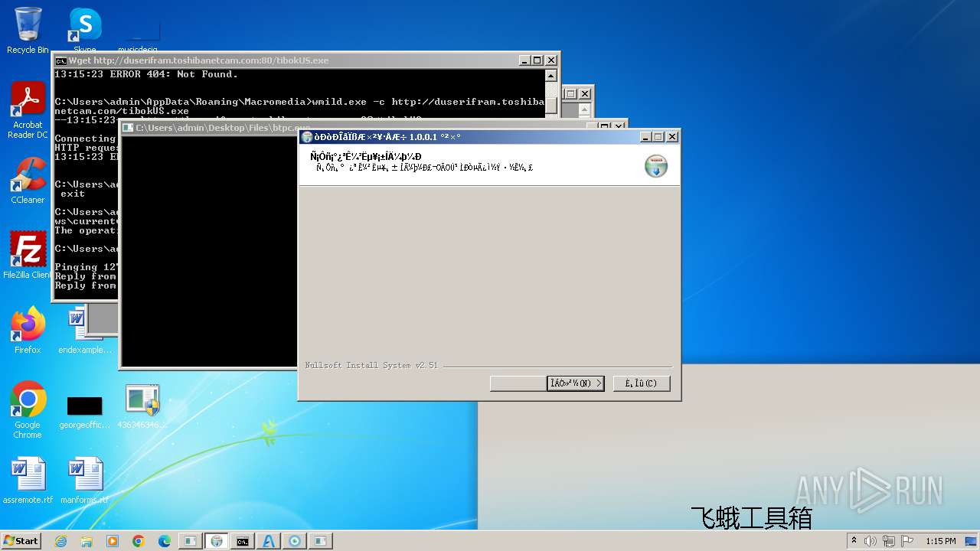
Task: Click btpc.exe console title bar icon
Action: coord(128,128)
